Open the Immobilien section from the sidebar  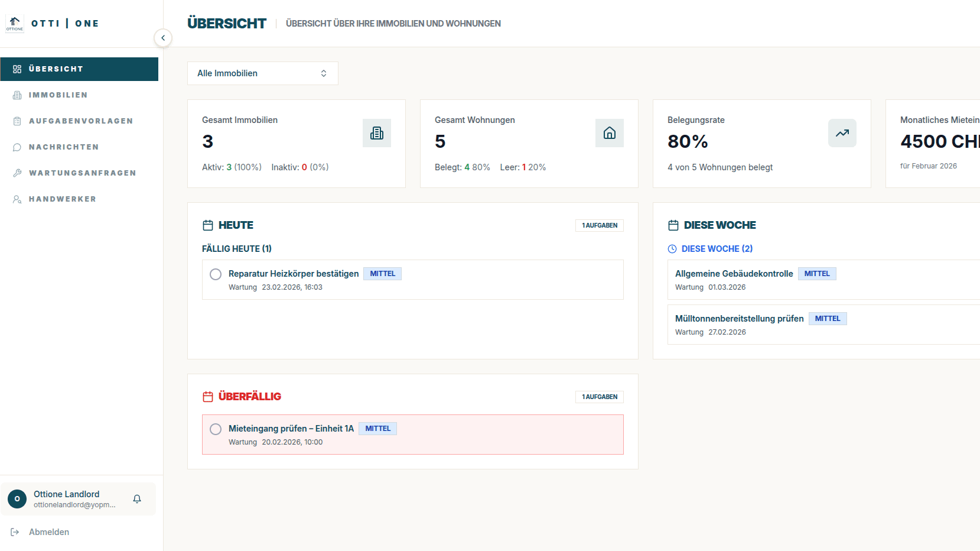(57, 95)
